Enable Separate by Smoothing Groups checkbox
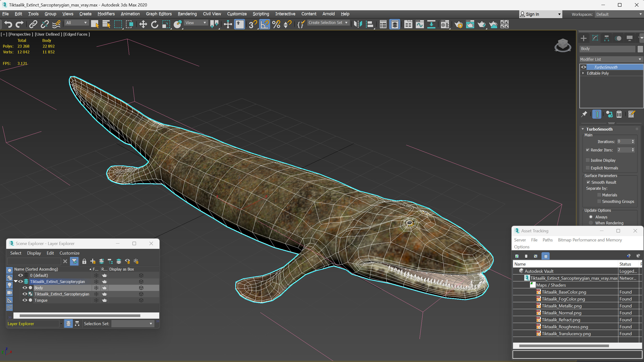644x362 pixels. (599, 201)
